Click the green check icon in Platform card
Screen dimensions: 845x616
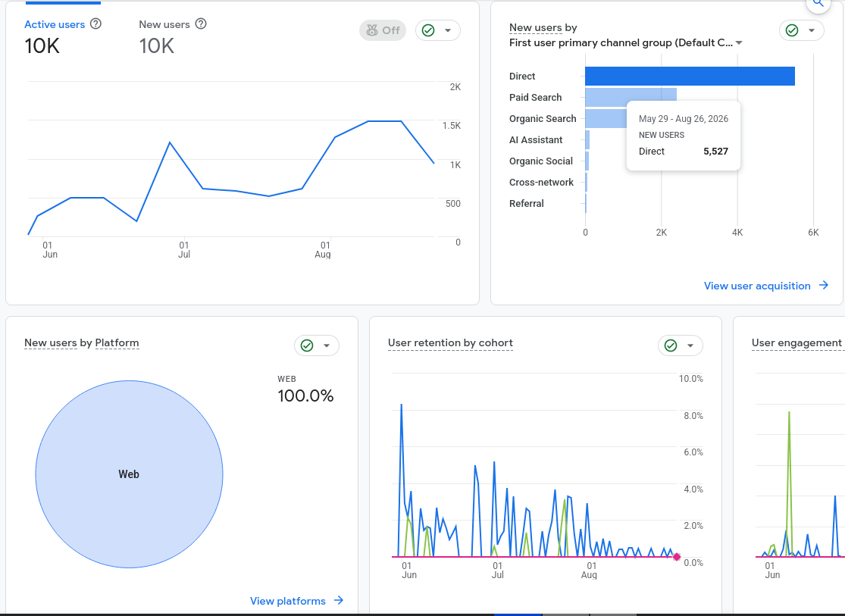(307, 346)
